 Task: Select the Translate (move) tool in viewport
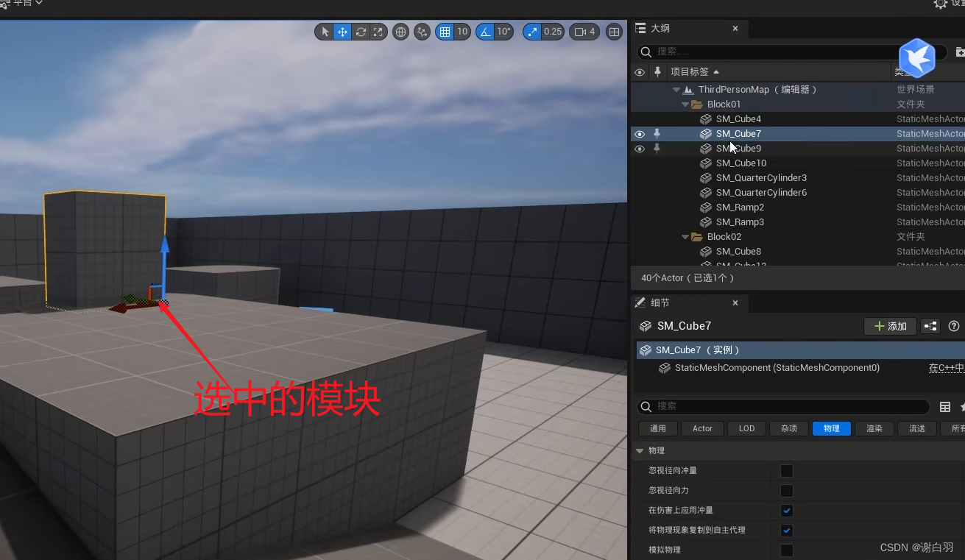342,32
